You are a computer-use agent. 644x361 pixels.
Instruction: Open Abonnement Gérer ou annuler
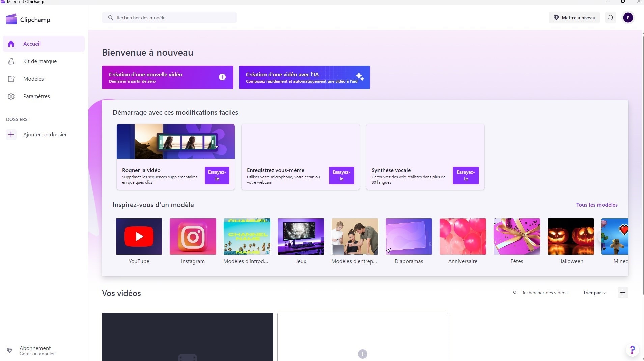click(x=37, y=351)
